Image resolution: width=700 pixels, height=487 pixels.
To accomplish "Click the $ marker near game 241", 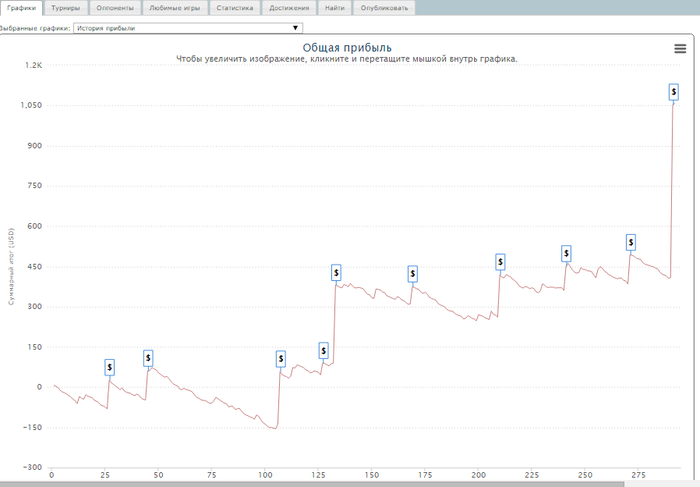I will pyautogui.click(x=566, y=254).
